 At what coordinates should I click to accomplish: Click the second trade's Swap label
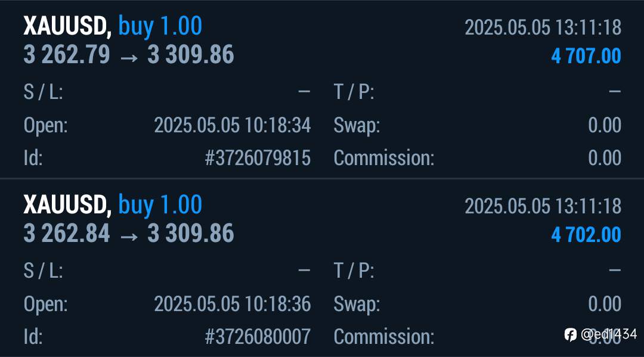[x=357, y=305]
